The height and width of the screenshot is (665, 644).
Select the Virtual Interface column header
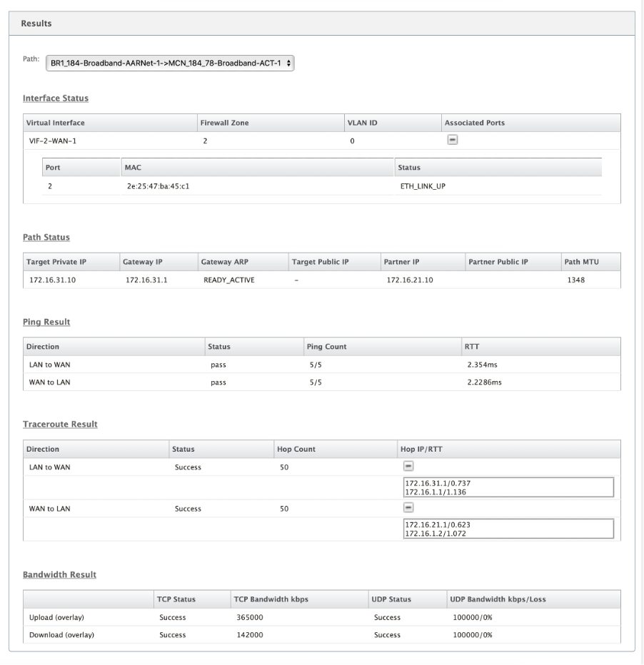coord(110,123)
